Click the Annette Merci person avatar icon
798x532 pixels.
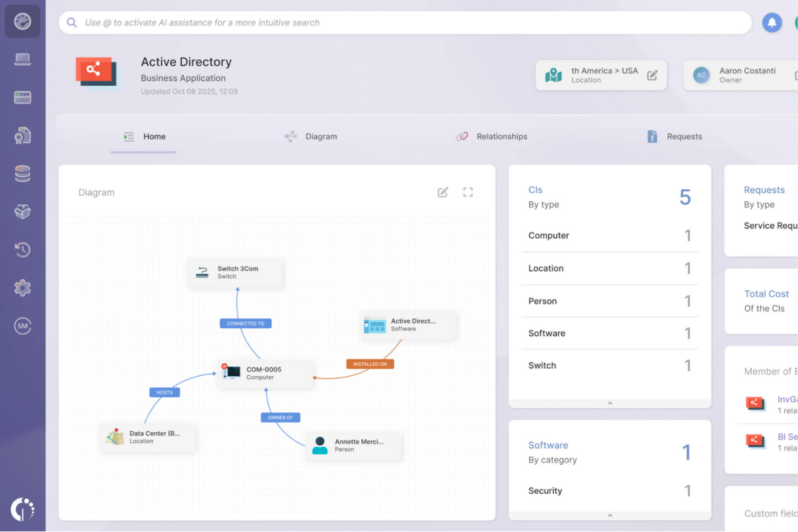320,445
